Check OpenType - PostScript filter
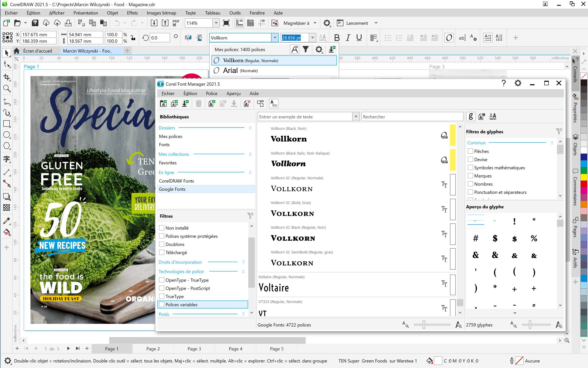588x368 pixels. 161,288
